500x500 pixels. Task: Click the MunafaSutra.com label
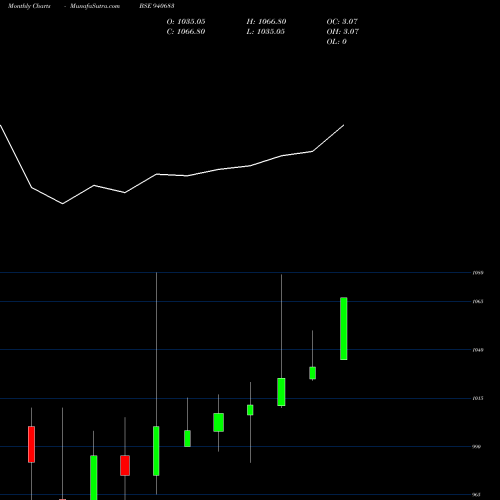(95, 6)
